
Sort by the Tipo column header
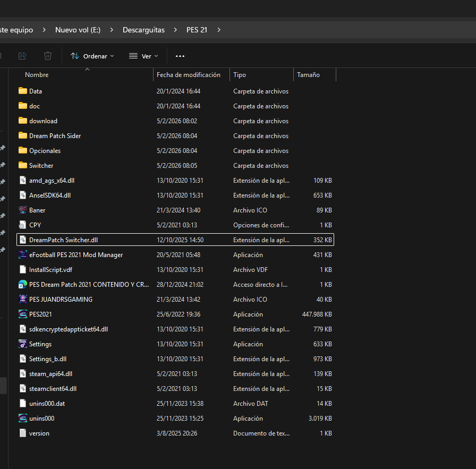[x=240, y=75]
